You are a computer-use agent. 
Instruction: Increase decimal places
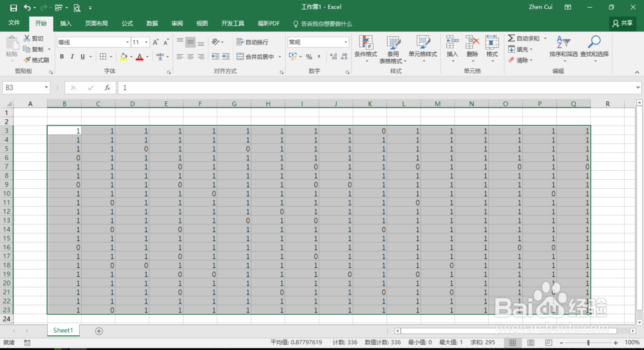tap(334, 57)
